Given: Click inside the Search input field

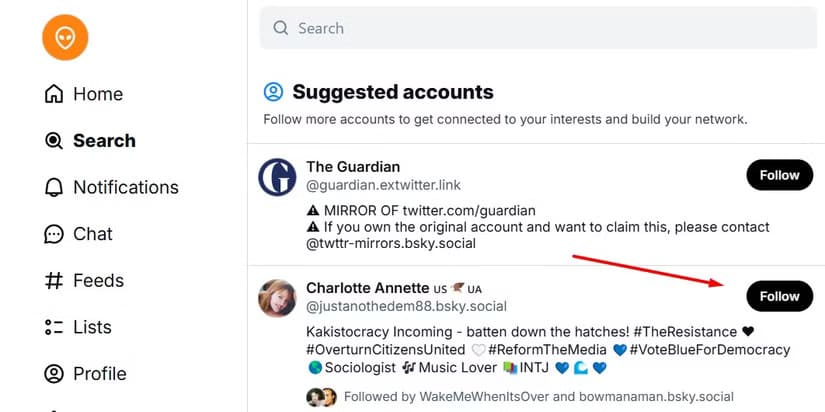Looking at the screenshot, I should (x=538, y=28).
